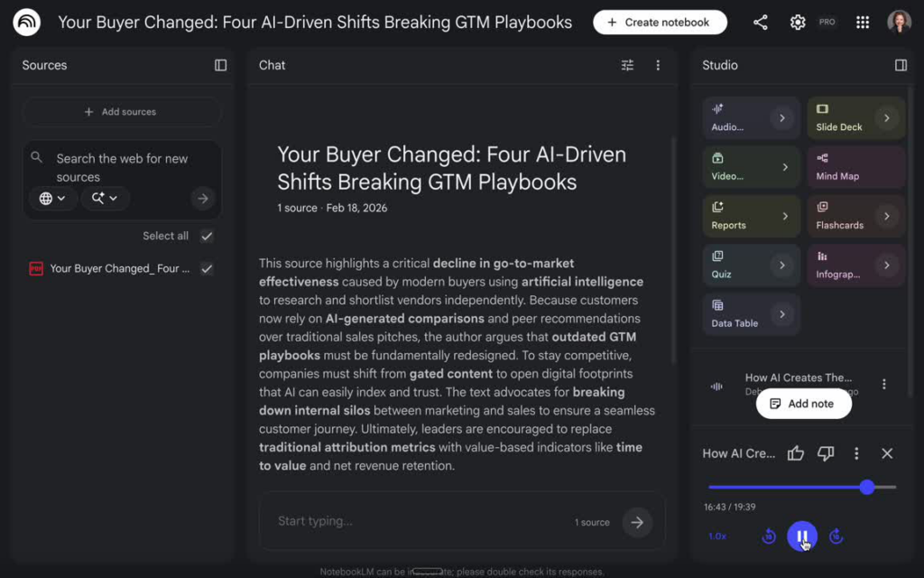924x578 pixels.
Task: Click the Add sources button
Action: [x=122, y=111]
